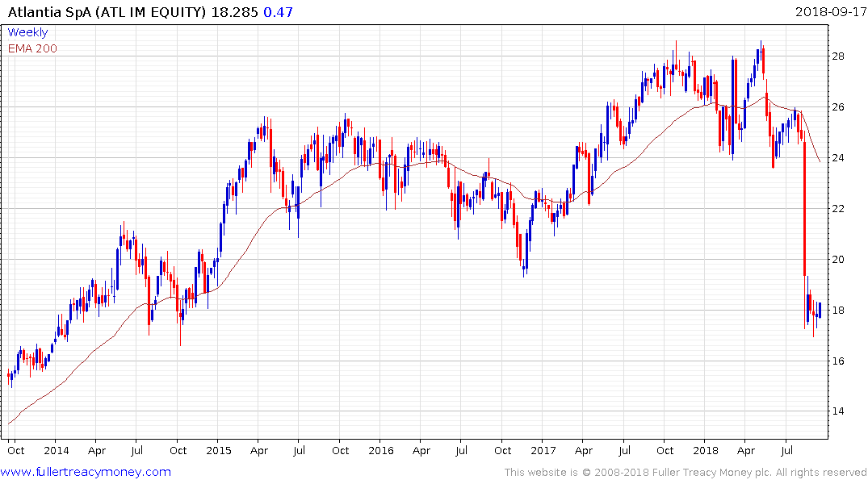Click the copyright notice 'Fuller Treacy Money plc'
The width and height of the screenshot is (868, 484).
coord(711,473)
